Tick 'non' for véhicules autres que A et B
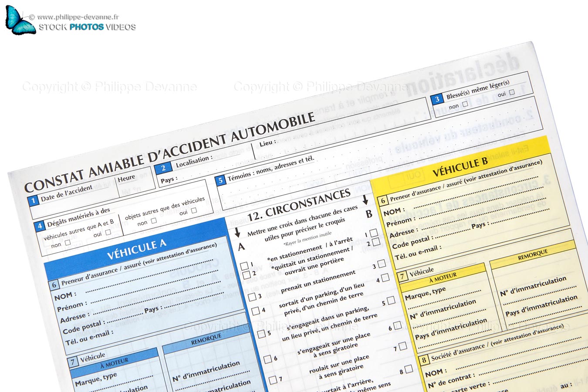Image resolution: width=588 pixels, height=392 pixels. pos(68,243)
